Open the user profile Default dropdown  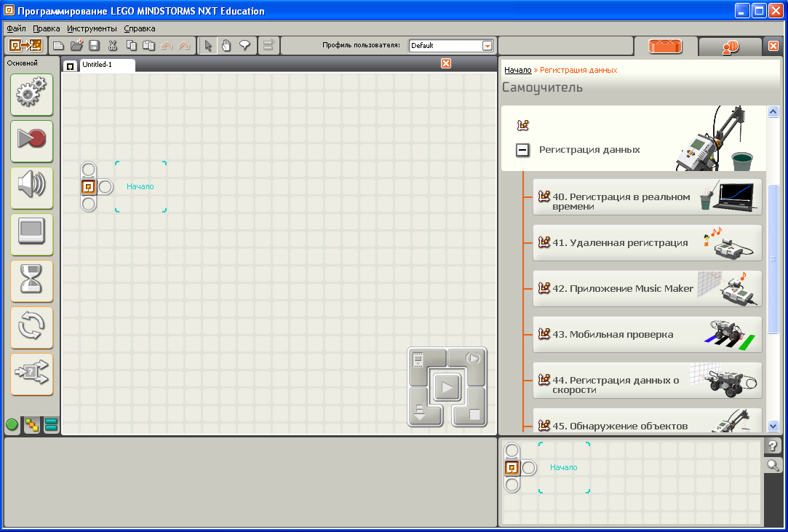[x=487, y=46]
